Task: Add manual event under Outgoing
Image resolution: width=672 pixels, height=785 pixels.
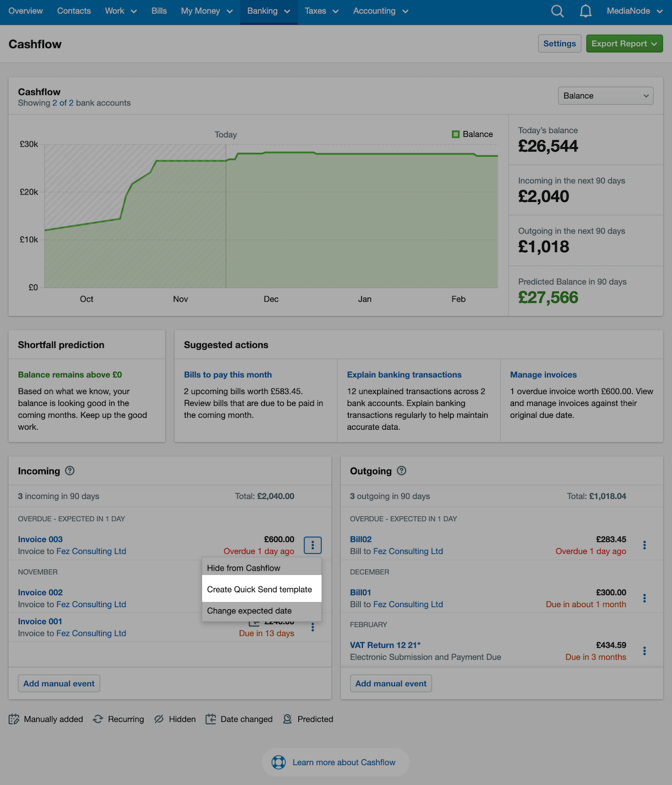Action: [x=391, y=683]
